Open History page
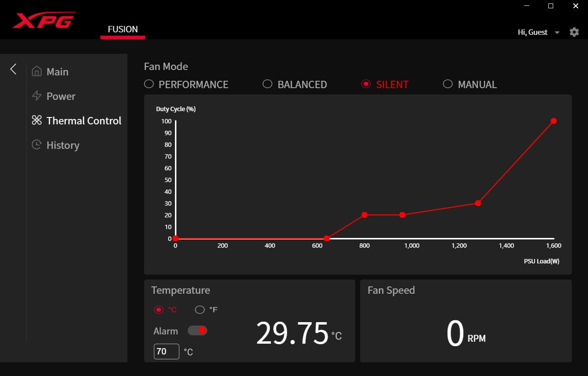The image size is (588, 376). [x=63, y=145]
